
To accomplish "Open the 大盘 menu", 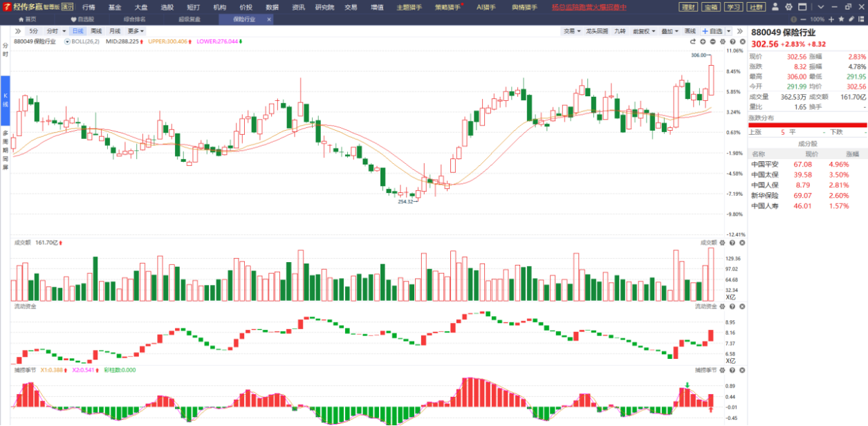I will tap(141, 7).
